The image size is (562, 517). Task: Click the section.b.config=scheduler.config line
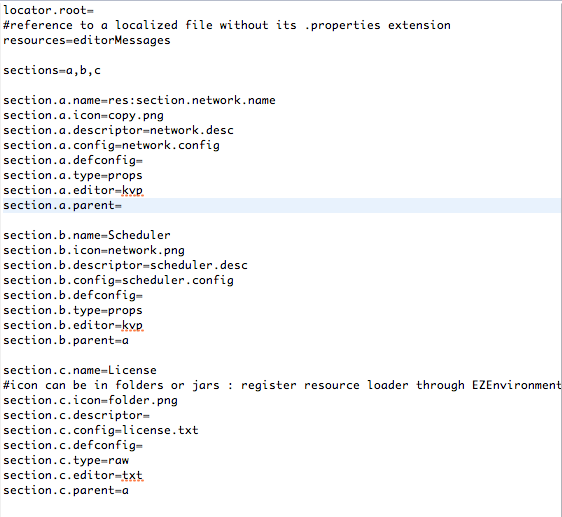click(x=118, y=281)
